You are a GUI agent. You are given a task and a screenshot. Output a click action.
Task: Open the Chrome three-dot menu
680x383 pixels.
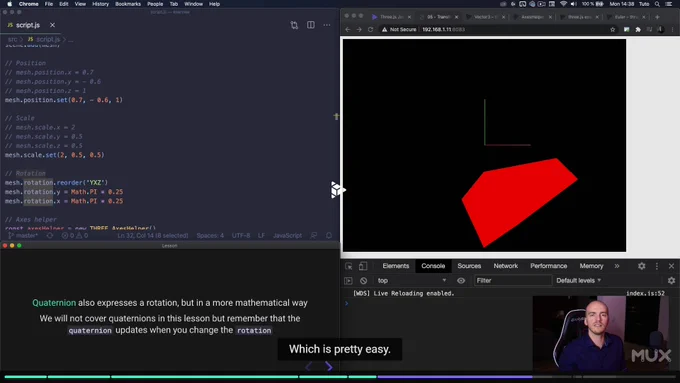point(672,29)
